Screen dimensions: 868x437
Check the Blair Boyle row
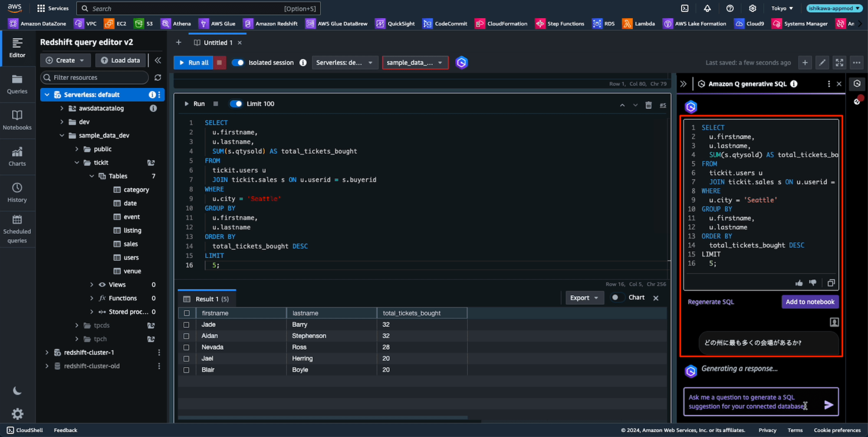(186, 370)
